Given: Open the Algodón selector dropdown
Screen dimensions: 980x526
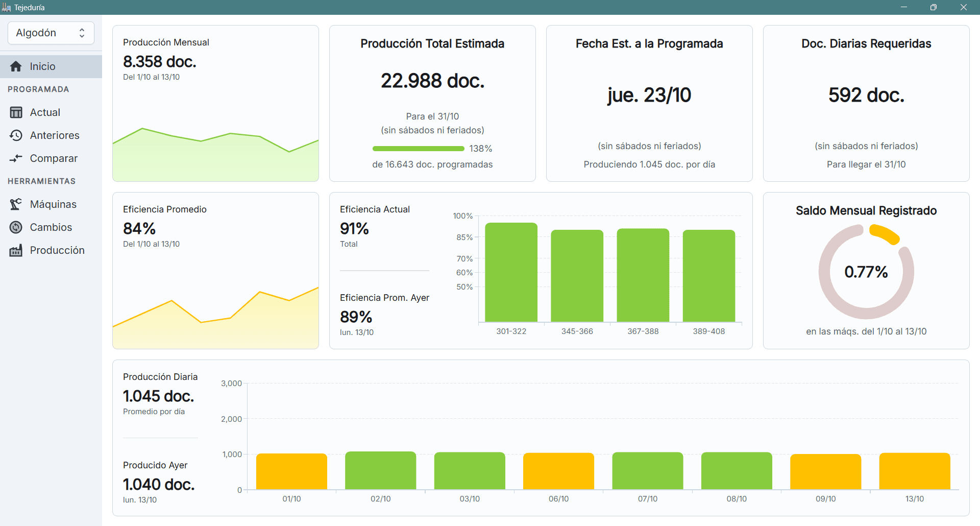Looking at the screenshot, I should [51, 33].
